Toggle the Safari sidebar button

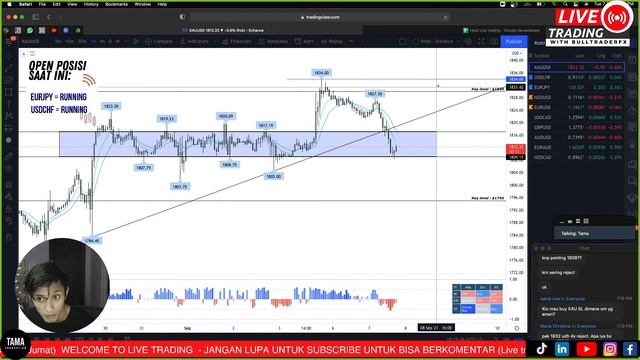click(x=36, y=17)
